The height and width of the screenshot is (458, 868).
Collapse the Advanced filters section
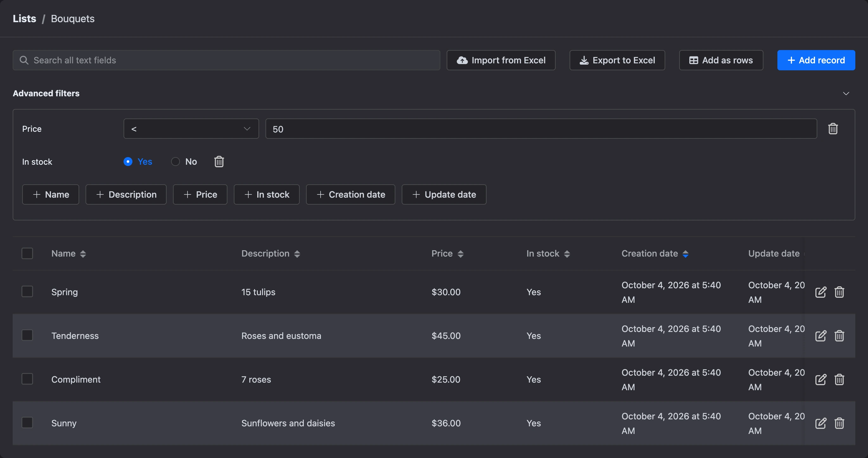coord(846,93)
